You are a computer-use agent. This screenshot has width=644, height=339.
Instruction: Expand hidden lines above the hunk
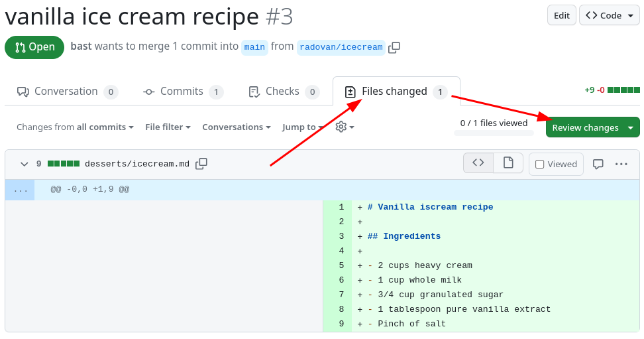click(x=20, y=190)
